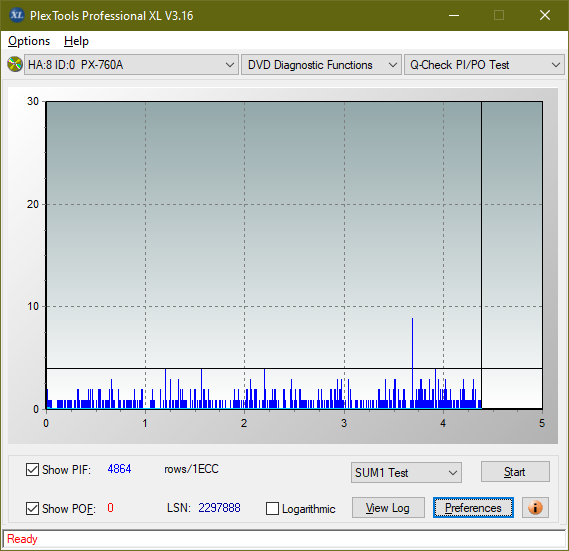Enable the Logarithmic checkbox

tap(272, 509)
